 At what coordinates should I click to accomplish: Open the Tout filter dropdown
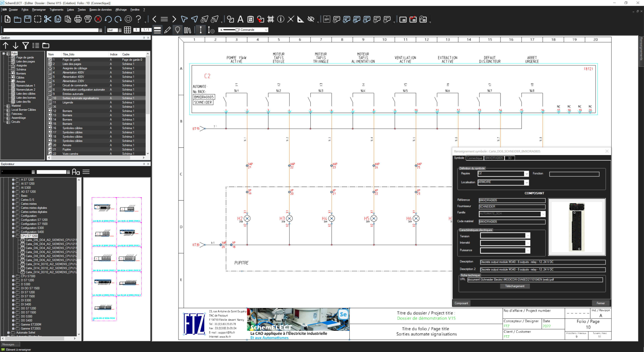[120, 30]
